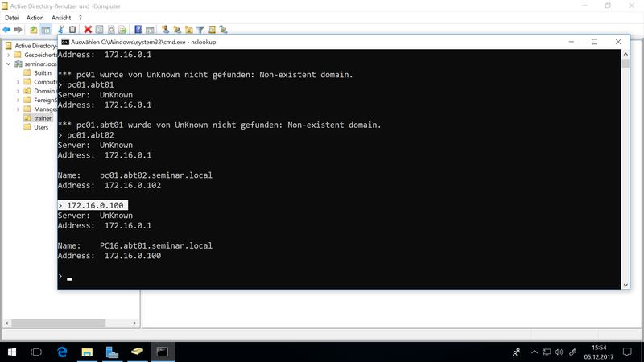Viewport: 644px width, 362px height.
Task: Click the blue Back arrow in toolbar
Action: click(x=6, y=30)
